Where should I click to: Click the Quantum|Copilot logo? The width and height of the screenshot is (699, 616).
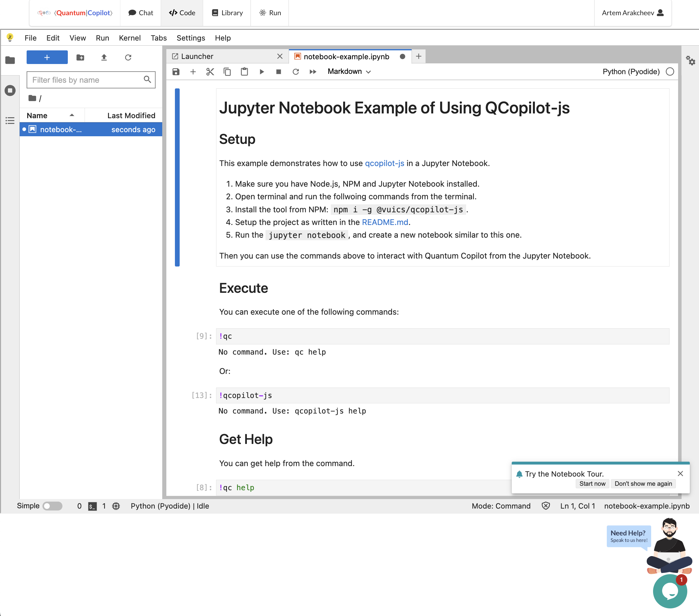(75, 13)
